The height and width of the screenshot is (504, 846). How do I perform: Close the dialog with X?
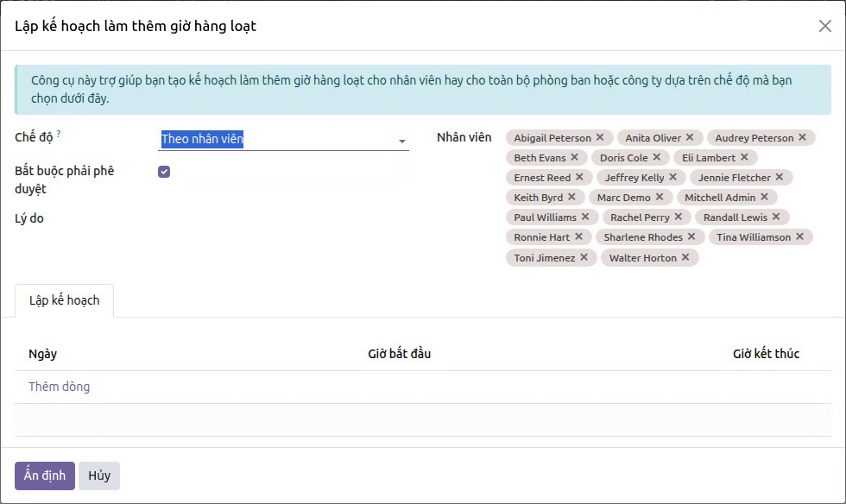[825, 26]
